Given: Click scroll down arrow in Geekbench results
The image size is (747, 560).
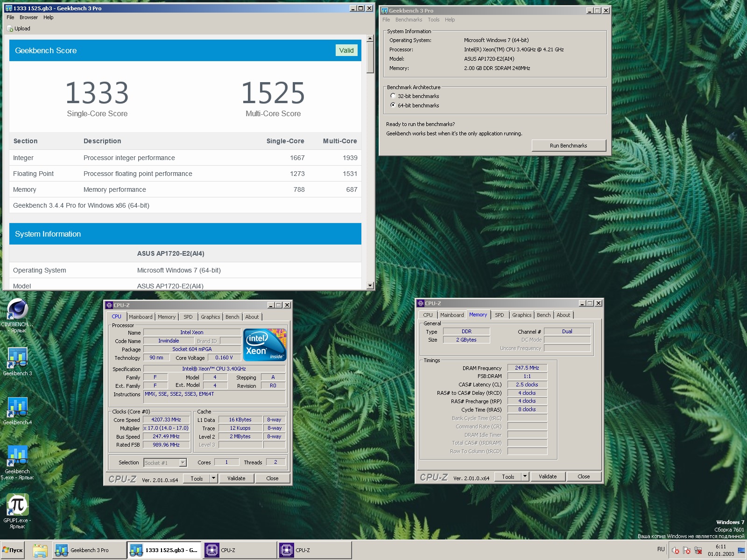Looking at the screenshot, I should point(370,286).
